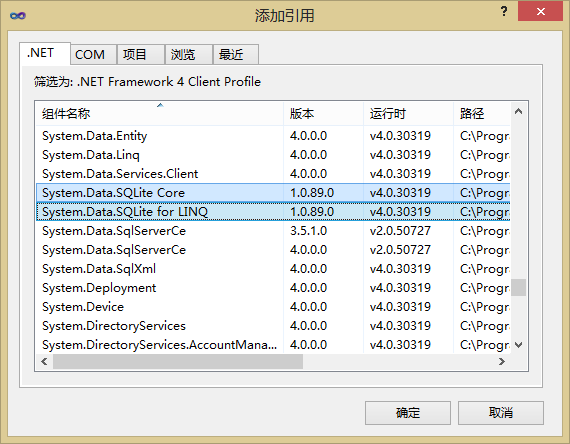
Task: Select System.Data.SqlServerCe version 3.5.1.0 row
Action: pyautogui.click(x=273, y=231)
